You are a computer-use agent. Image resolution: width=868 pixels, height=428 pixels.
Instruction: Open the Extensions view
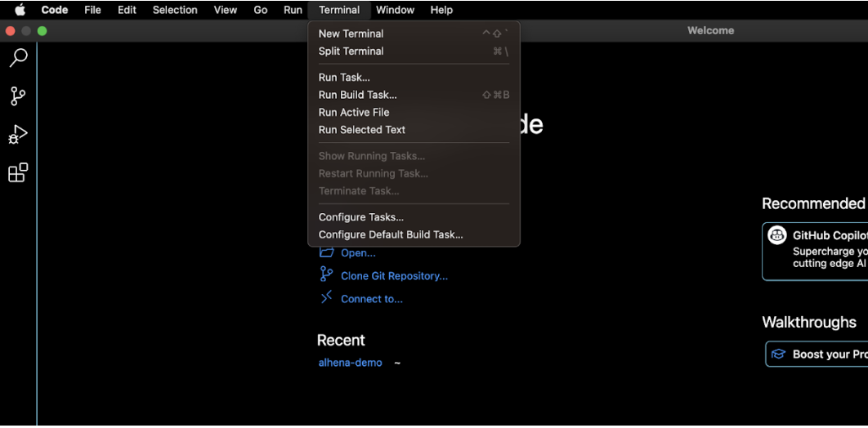[x=18, y=172]
